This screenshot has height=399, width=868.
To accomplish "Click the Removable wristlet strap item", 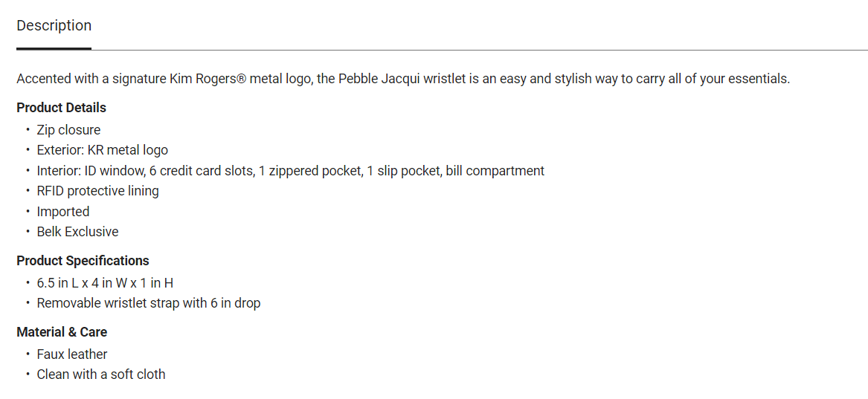I will [x=148, y=303].
